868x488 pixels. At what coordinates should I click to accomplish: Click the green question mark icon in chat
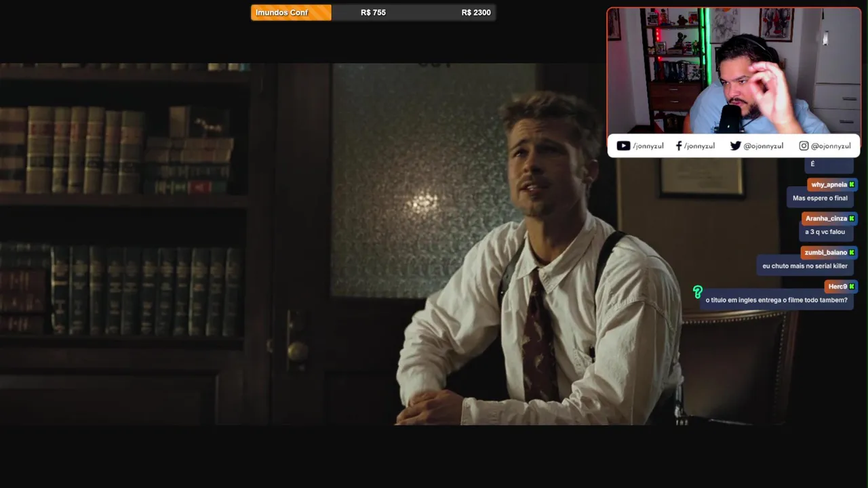click(x=697, y=292)
